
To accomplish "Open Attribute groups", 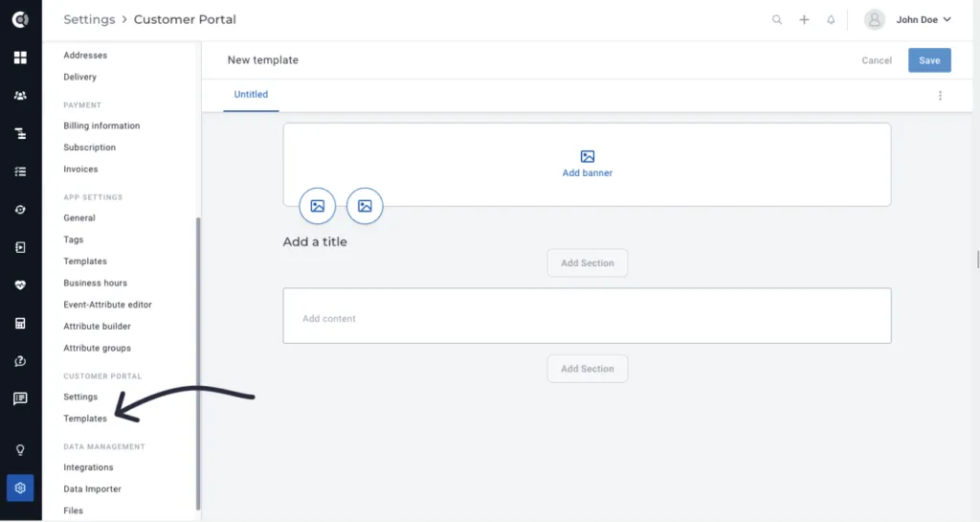I will click(97, 349).
